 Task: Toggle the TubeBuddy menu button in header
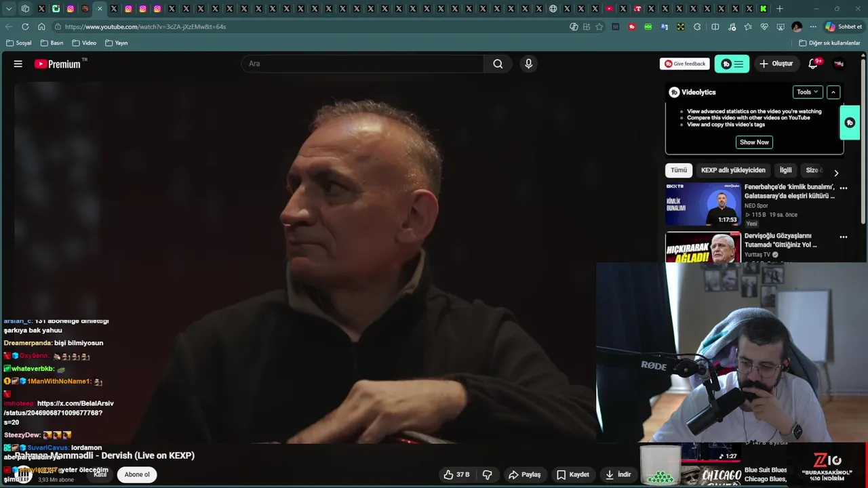[x=732, y=64]
